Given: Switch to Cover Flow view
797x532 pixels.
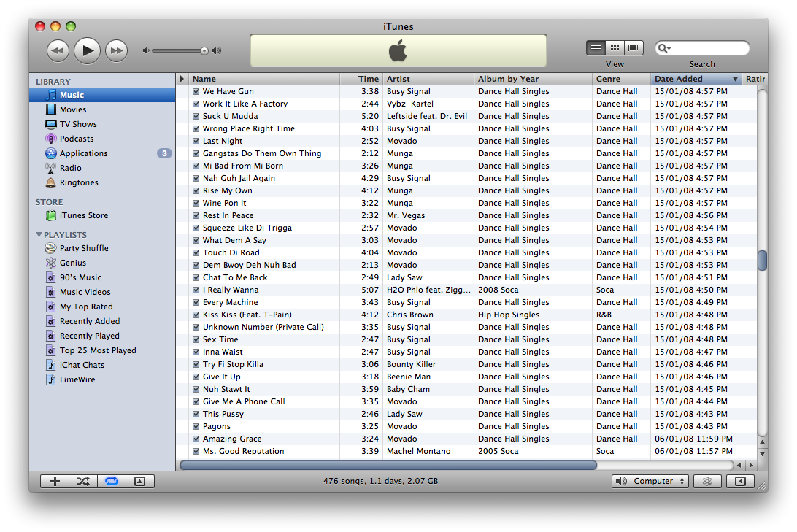Looking at the screenshot, I should click(634, 48).
